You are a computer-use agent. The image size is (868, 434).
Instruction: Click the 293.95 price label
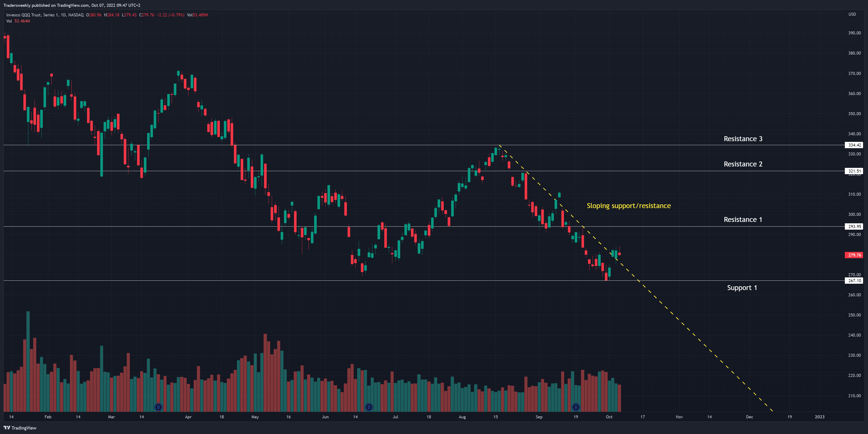click(854, 226)
